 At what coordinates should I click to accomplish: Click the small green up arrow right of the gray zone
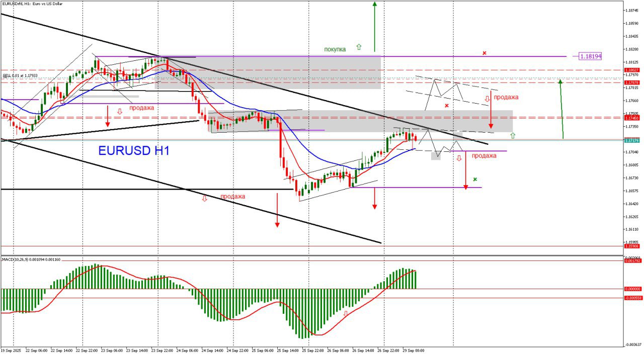(x=513, y=135)
